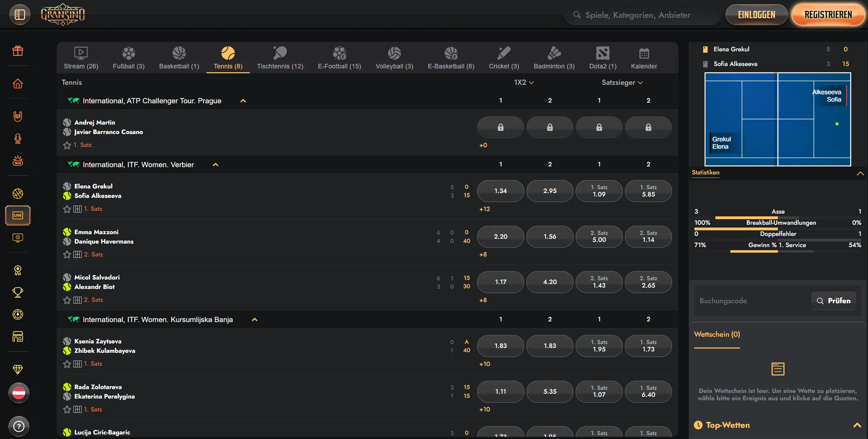
Task: Go to home via house icon
Action: [18, 84]
